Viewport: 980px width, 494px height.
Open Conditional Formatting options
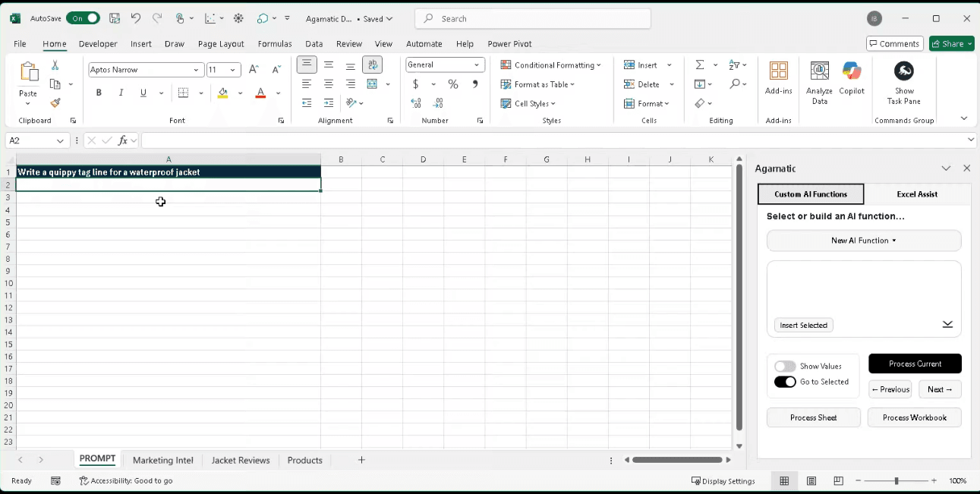coord(550,65)
